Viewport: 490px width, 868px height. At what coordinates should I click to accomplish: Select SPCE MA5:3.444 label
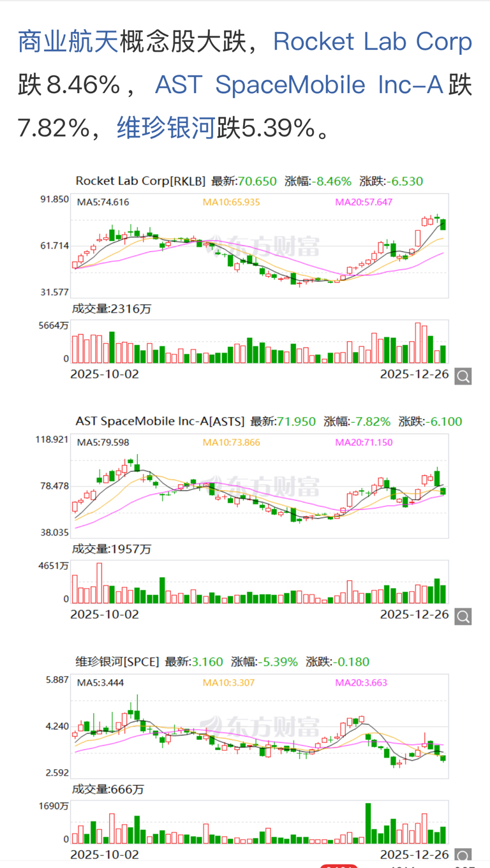[100, 682]
